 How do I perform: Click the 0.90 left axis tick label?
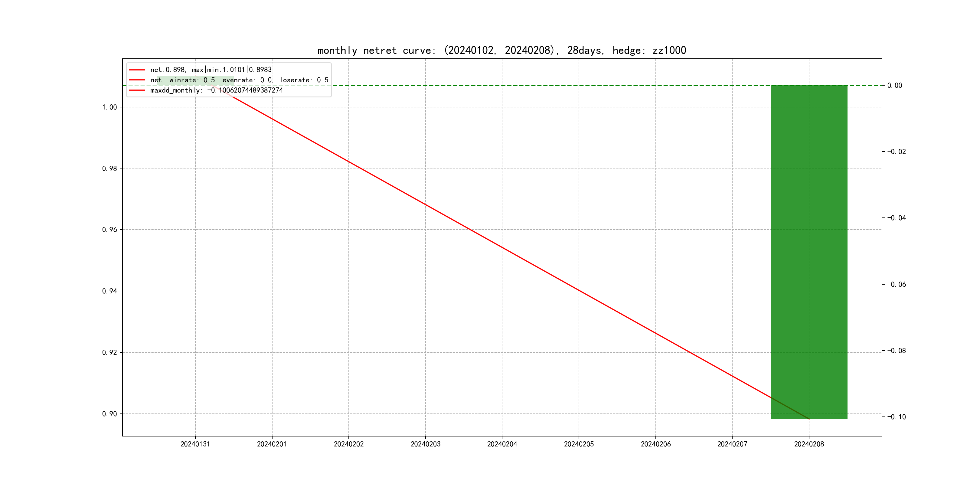pyautogui.click(x=109, y=414)
